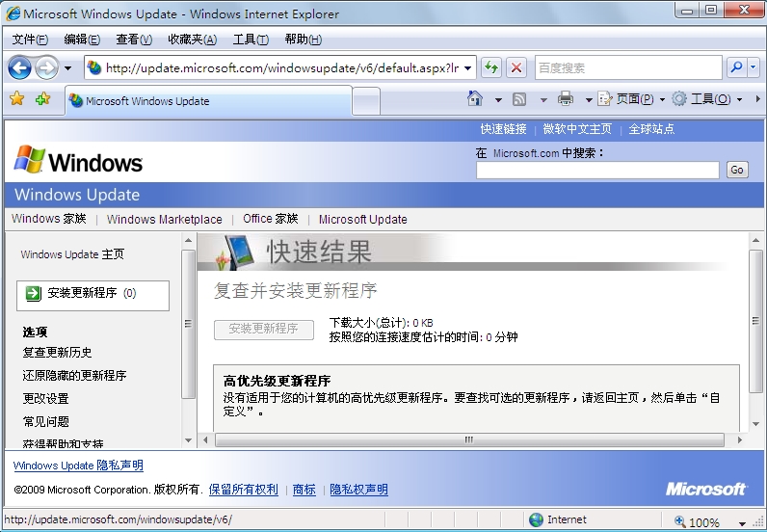Click the 快速链接 link

(x=503, y=129)
